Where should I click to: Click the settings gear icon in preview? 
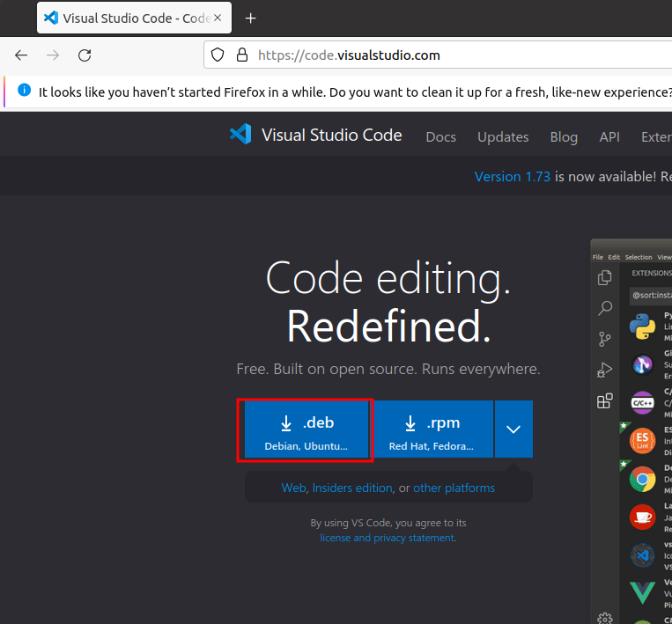pos(605,618)
